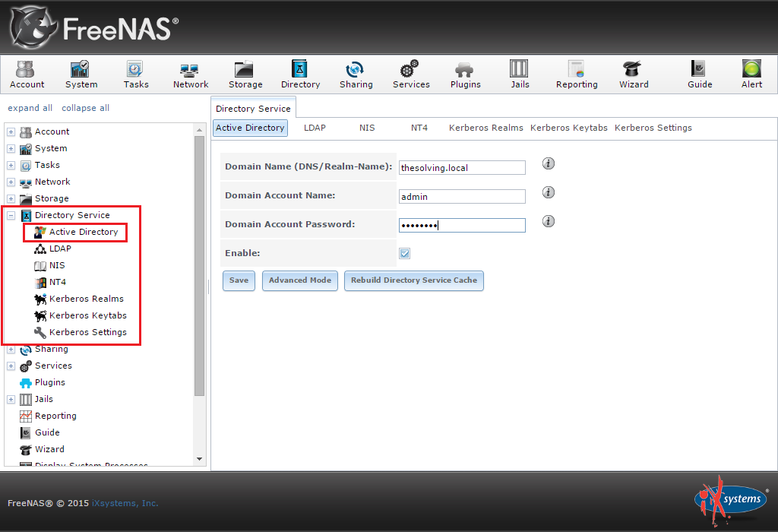The image size is (778, 532).
Task: Focus the Domain Name input field
Action: (462, 168)
